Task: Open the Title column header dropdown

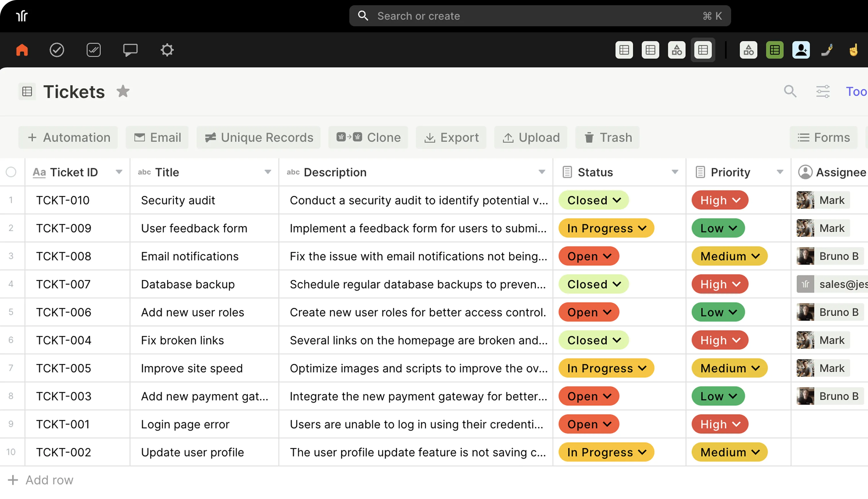Action: click(268, 172)
